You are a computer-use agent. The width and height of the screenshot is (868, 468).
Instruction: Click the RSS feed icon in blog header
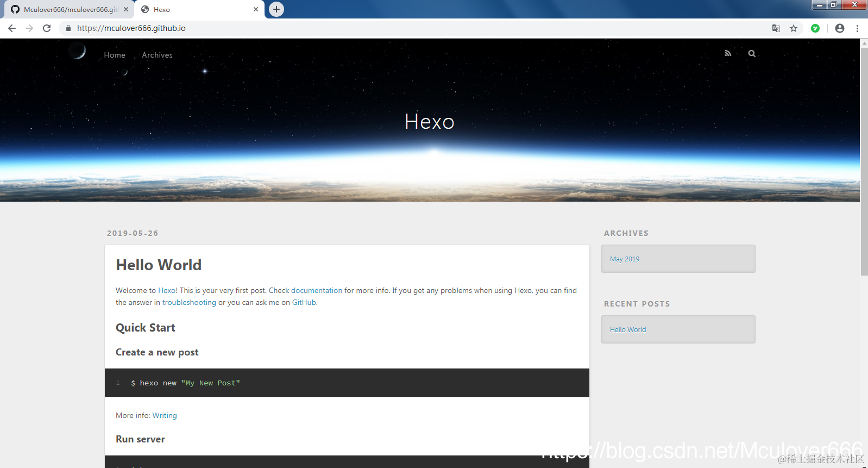(x=728, y=53)
